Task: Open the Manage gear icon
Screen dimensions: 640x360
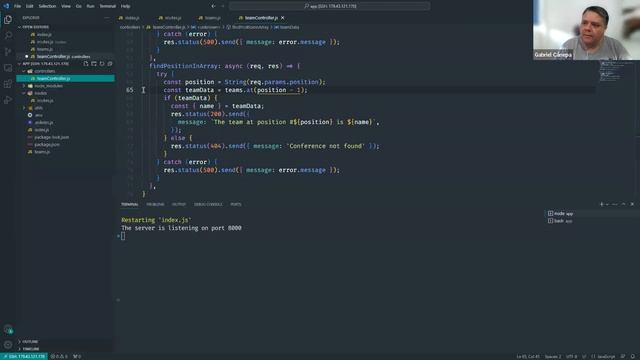Action: 8,345
